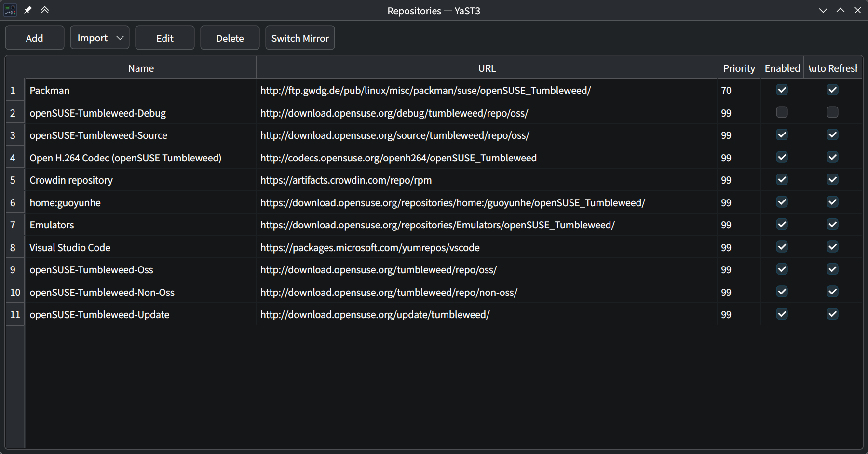Image resolution: width=868 pixels, height=454 pixels.
Task: Click the Add repository button
Action: click(x=35, y=38)
